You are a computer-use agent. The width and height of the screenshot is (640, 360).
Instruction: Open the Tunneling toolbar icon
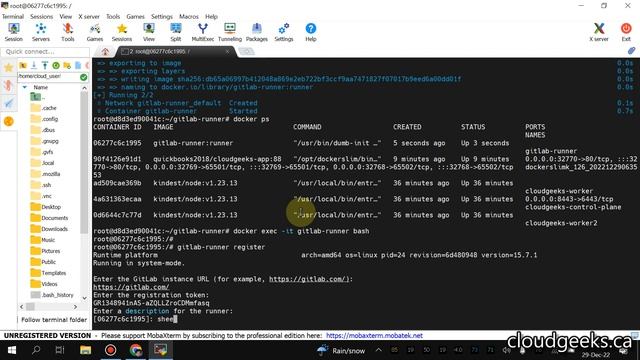tap(230, 32)
